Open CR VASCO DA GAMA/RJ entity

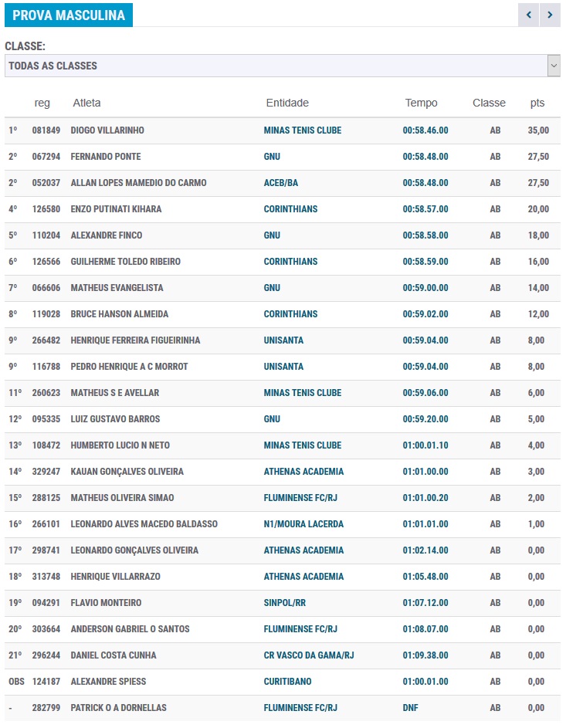coord(309,655)
